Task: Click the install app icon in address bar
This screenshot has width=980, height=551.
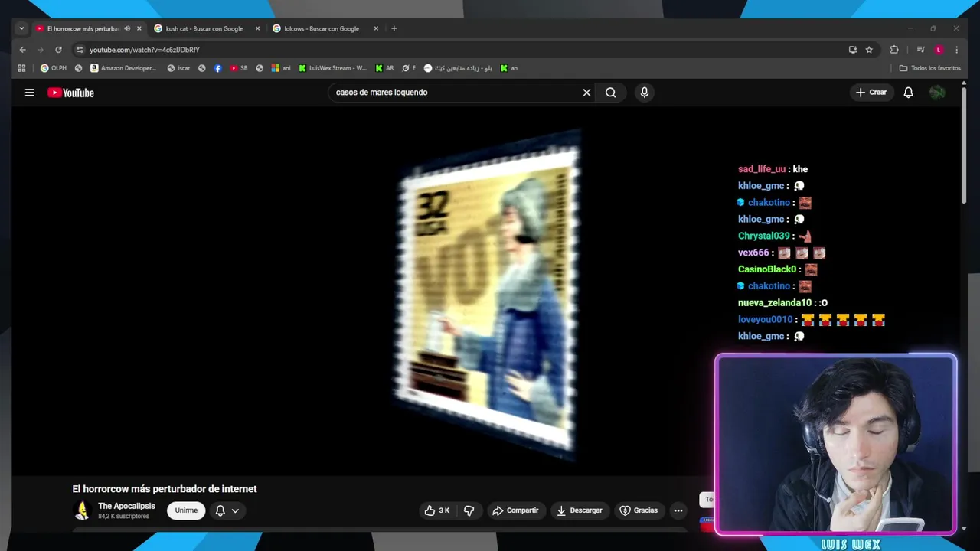Action: click(853, 50)
